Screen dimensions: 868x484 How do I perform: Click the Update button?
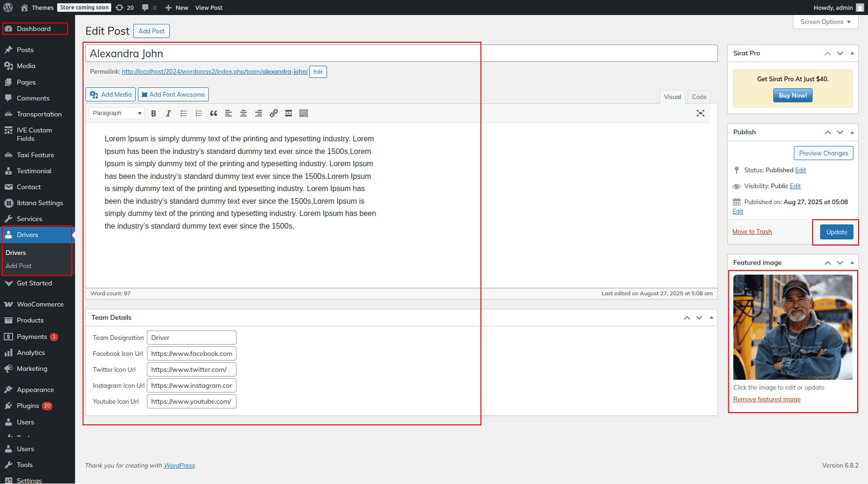coord(837,232)
